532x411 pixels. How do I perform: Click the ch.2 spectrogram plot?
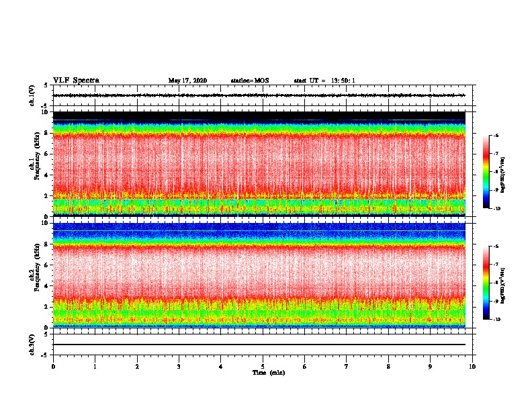click(x=259, y=275)
